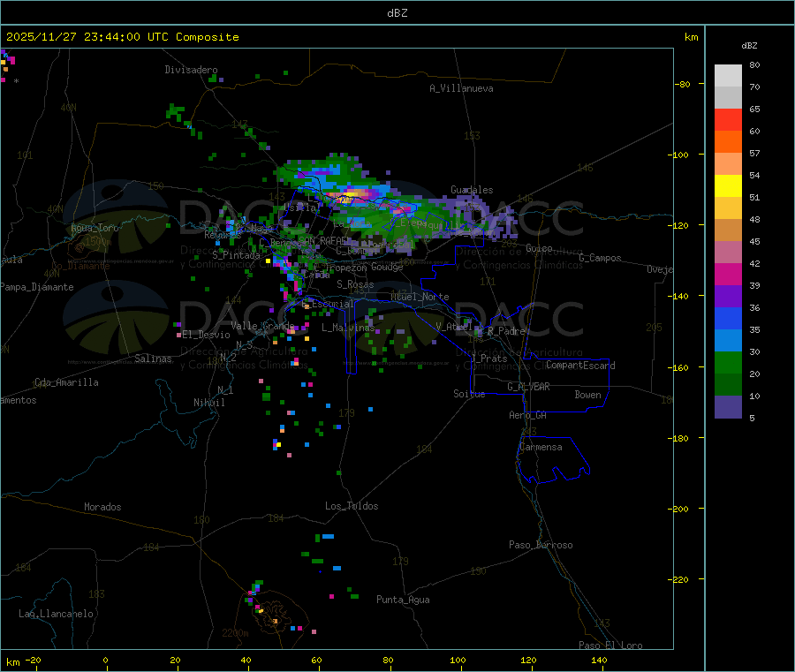The width and height of the screenshot is (795, 672).
Task: Click the CompantEscard location label
Action: 580,365
